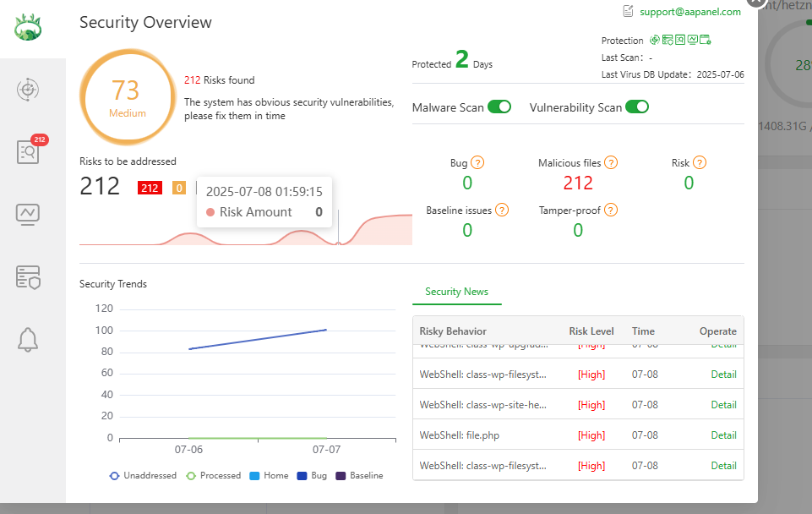This screenshot has height=514, width=812.
Task: Select the Security News tab
Action: click(x=456, y=292)
